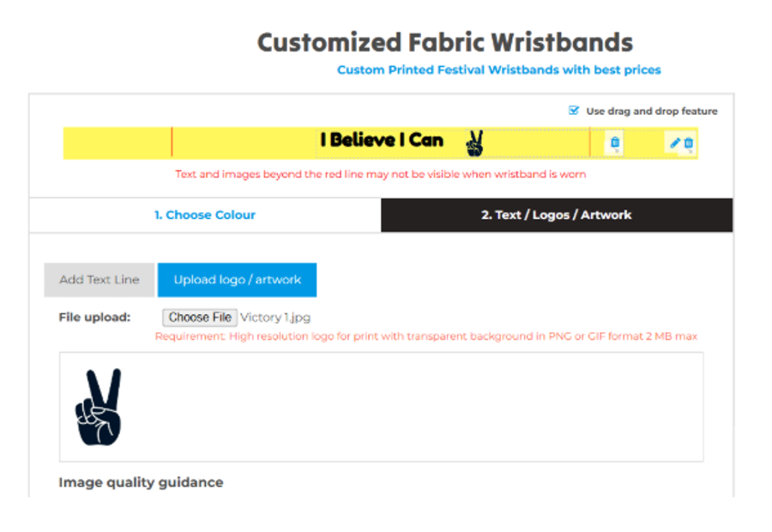The height and width of the screenshot is (532, 772).
Task: Click the 'File upload:' label
Action: 94,317
